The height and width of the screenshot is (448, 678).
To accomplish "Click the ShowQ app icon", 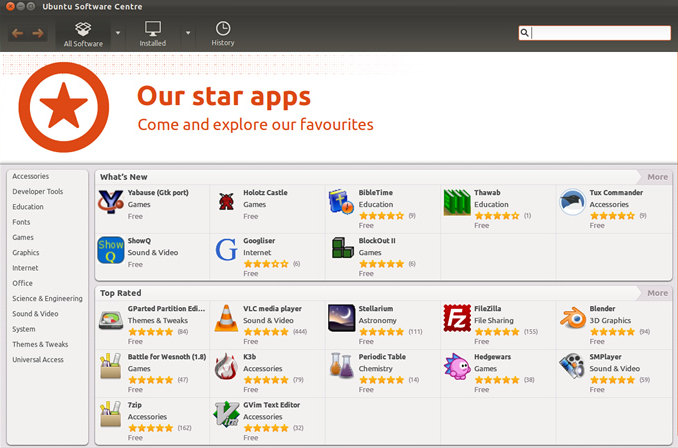I will [111, 250].
